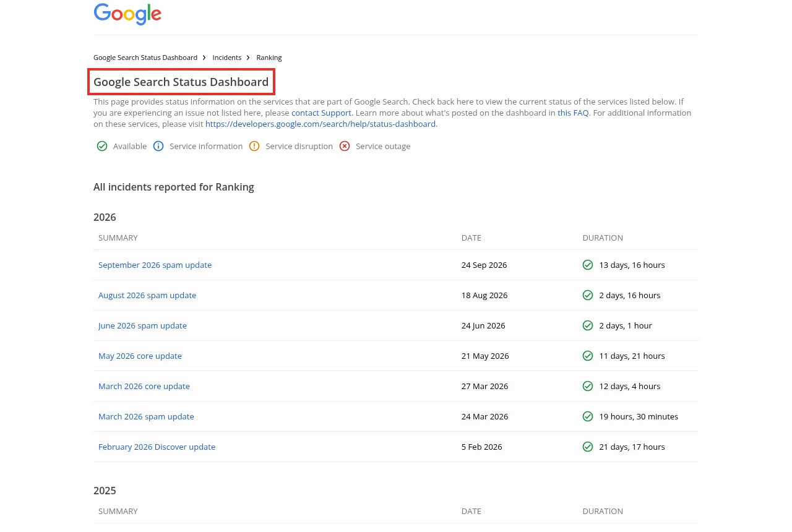Open March 2026 core update incident

coord(144,386)
